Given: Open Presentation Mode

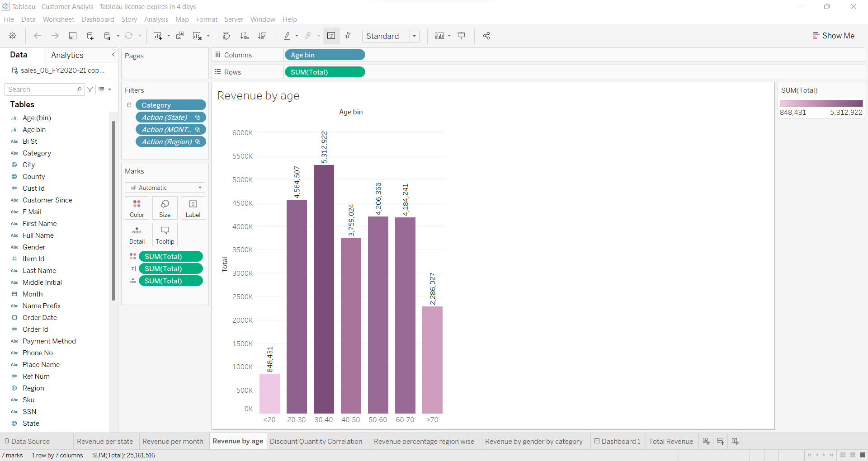Looking at the screenshot, I should (x=462, y=36).
